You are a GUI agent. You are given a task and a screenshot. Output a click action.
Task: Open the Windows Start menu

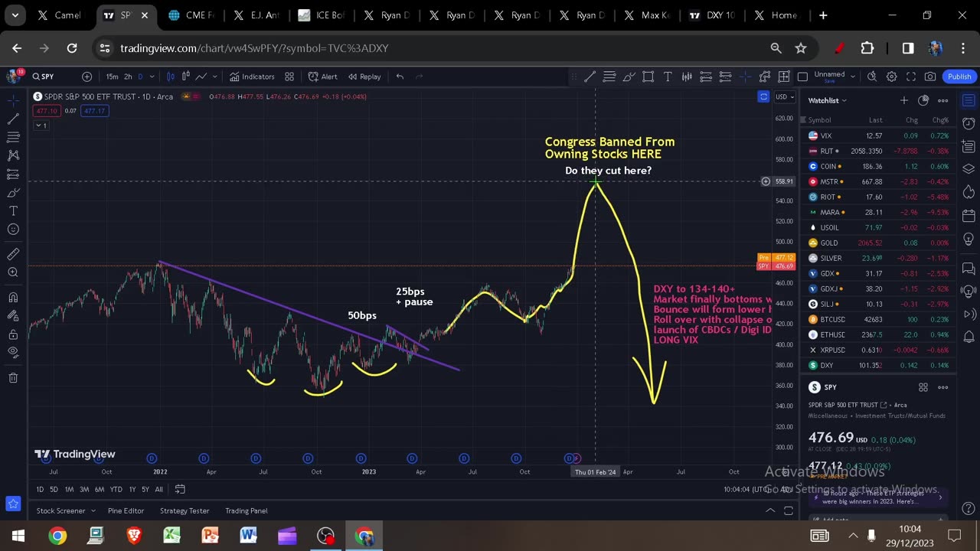[18, 536]
